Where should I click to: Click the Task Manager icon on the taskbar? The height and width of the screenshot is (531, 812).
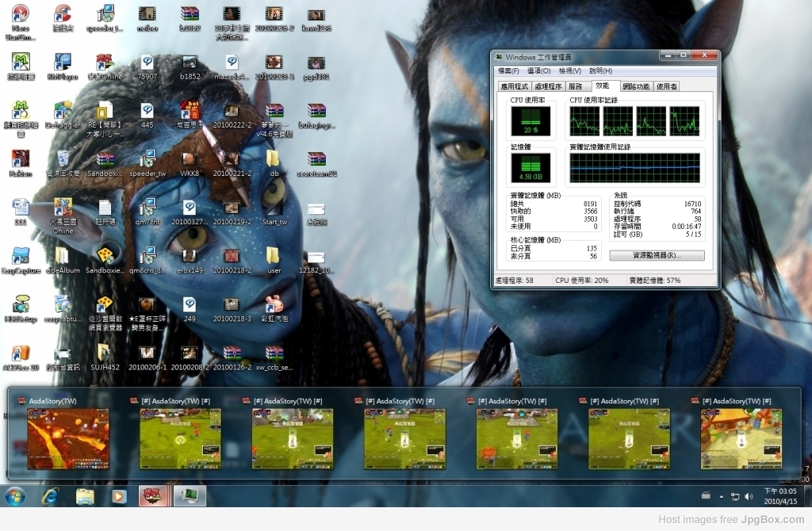tap(190, 496)
